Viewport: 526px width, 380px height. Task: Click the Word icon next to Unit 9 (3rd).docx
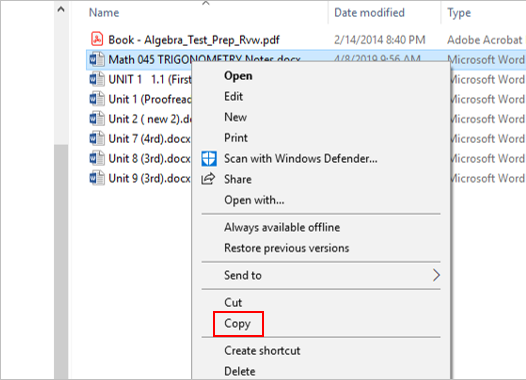point(97,178)
